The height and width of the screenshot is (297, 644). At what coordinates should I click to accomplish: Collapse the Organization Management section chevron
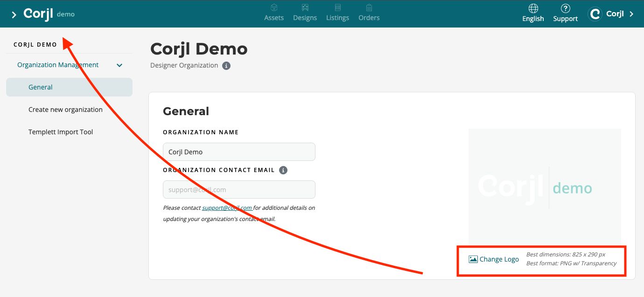[119, 65]
